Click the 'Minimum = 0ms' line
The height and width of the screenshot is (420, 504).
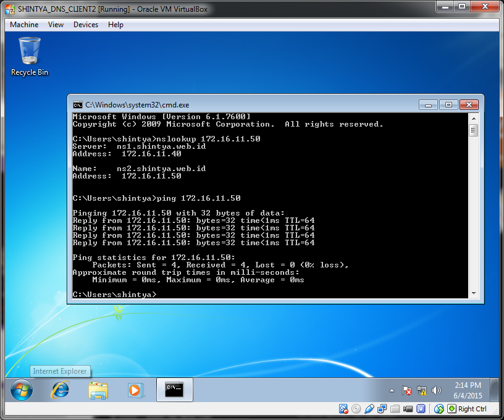198,280
